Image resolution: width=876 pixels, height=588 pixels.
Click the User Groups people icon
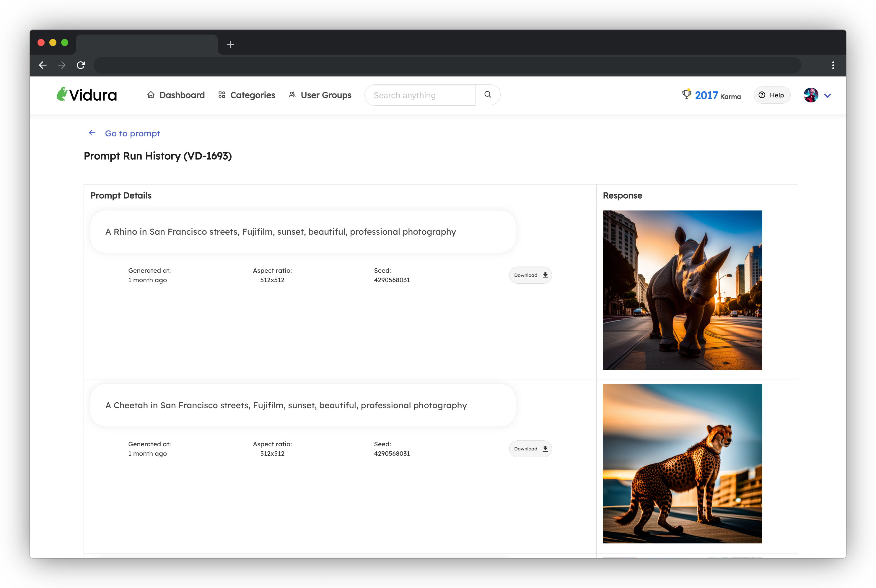(x=292, y=95)
